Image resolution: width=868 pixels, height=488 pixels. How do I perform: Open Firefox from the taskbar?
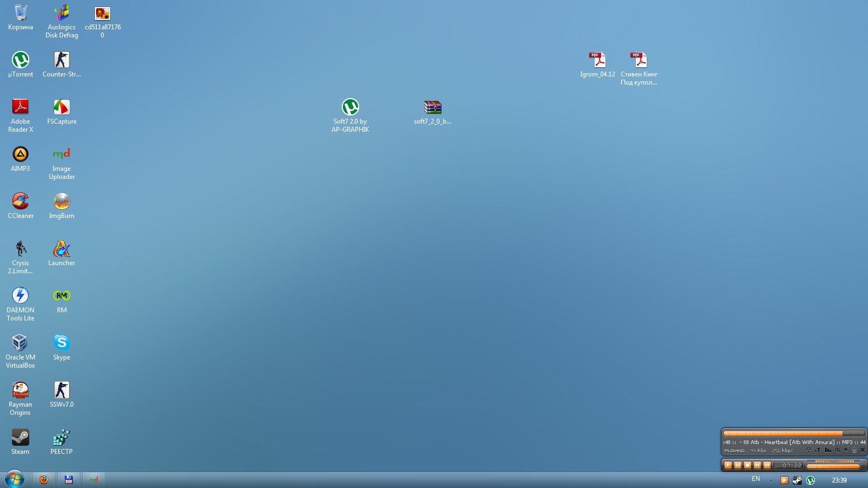click(x=44, y=479)
